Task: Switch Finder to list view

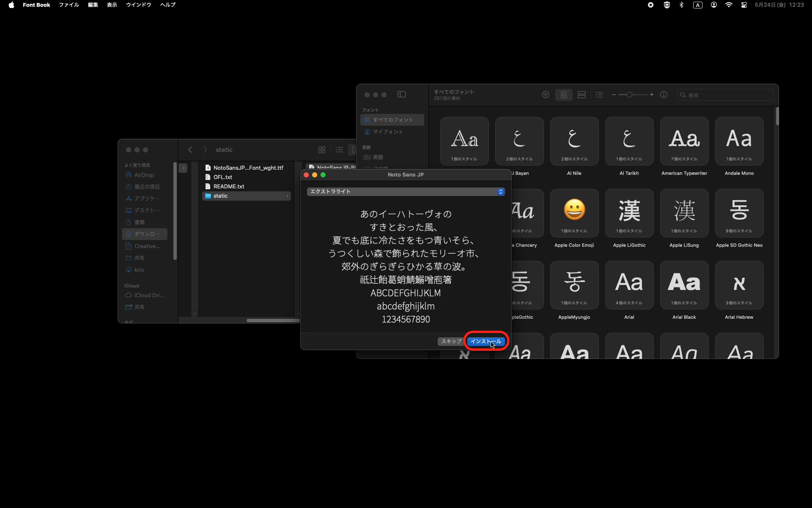Action: pyautogui.click(x=339, y=150)
